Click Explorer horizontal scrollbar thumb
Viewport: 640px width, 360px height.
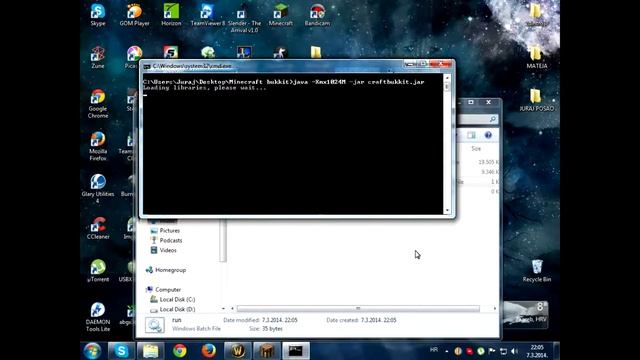(358, 309)
